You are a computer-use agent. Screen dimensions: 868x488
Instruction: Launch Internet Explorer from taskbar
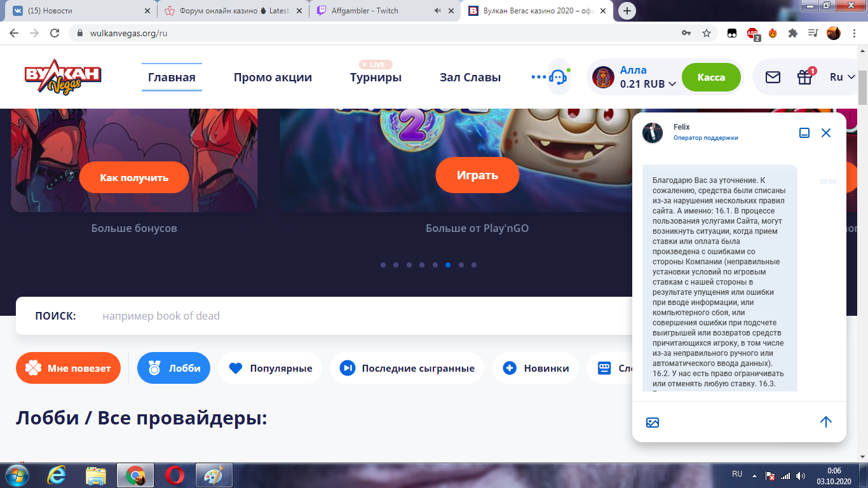click(58, 475)
